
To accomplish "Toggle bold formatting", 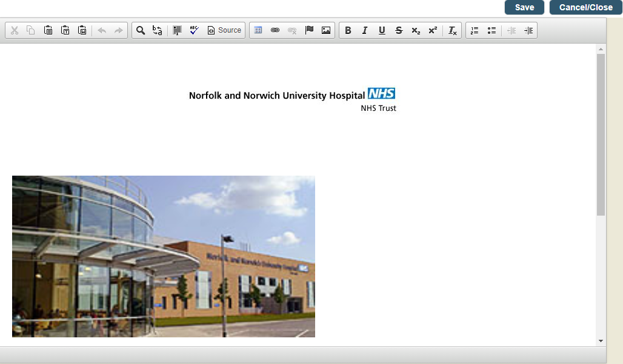I will pos(348,30).
